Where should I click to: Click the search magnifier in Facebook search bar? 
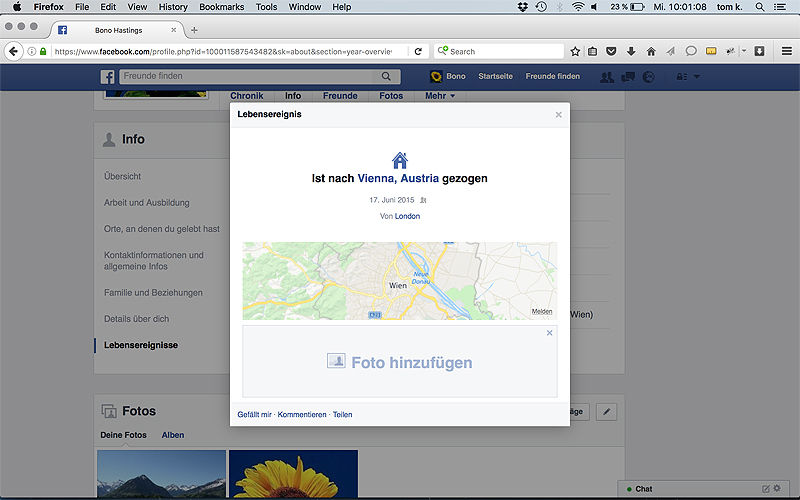click(386, 76)
